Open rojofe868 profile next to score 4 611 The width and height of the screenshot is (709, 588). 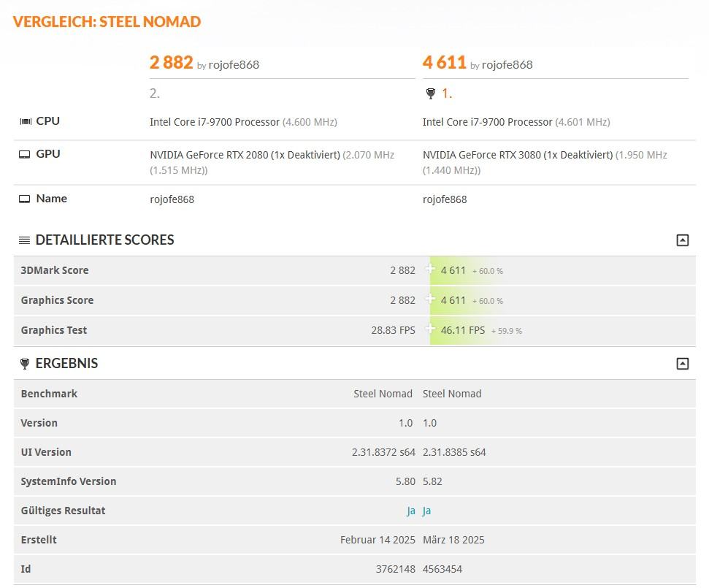click(x=507, y=65)
